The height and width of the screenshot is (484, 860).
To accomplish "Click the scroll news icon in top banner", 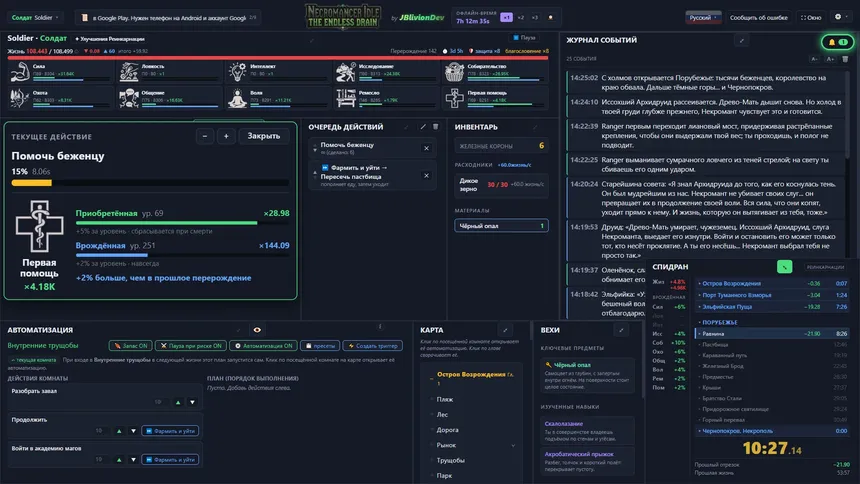I will [84, 18].
